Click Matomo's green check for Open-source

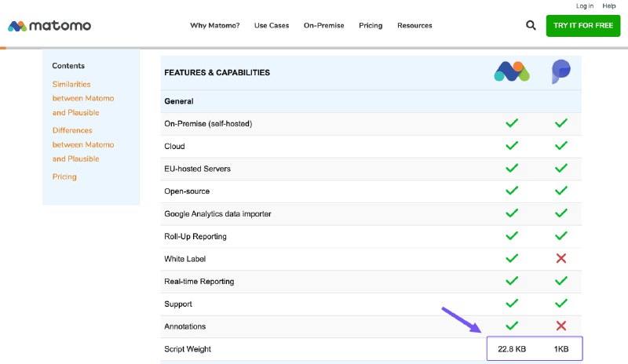[x=512, y=191]
